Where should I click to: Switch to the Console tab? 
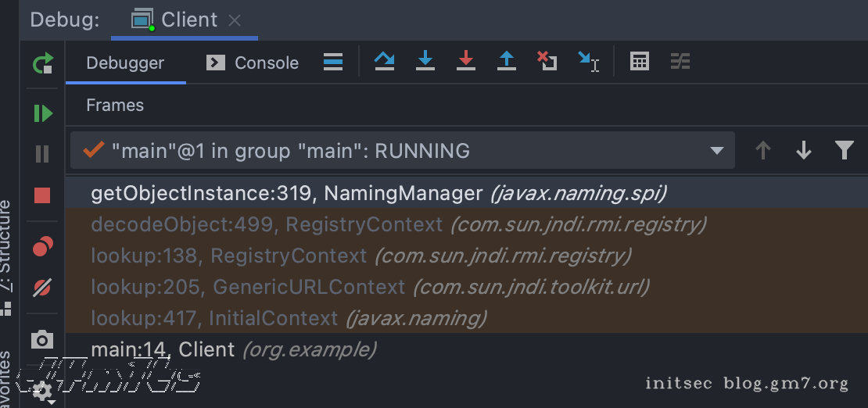253,63
